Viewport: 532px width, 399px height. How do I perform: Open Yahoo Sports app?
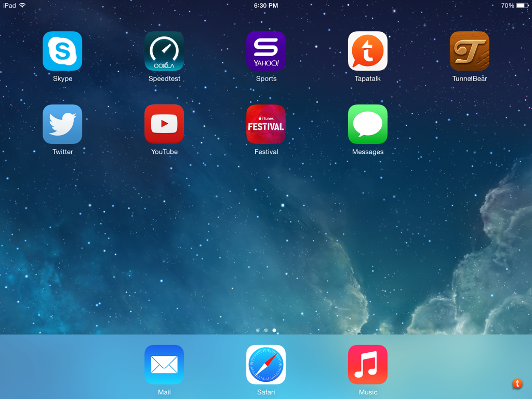[266, 51]
